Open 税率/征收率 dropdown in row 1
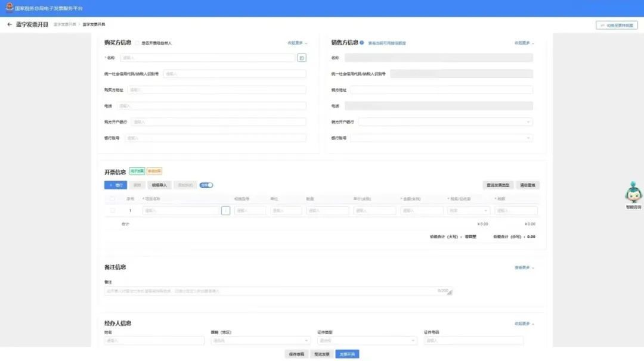Image resolution: width=644 pixels, height=361 pixels. point(468,210)
